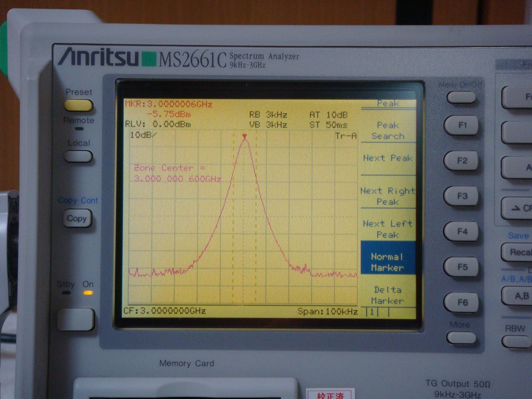Image resolution: width=532 pixels, height=399 pixels.
Task: Click the -5.75dBm marker level readout
Action: pos(169,114)
